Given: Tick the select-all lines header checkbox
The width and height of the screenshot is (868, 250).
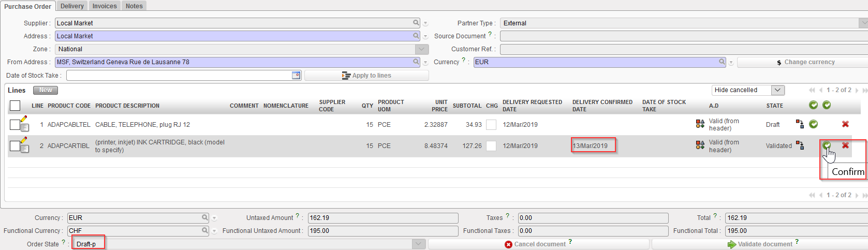Looking at the screenshot, I should coord(15,106).
